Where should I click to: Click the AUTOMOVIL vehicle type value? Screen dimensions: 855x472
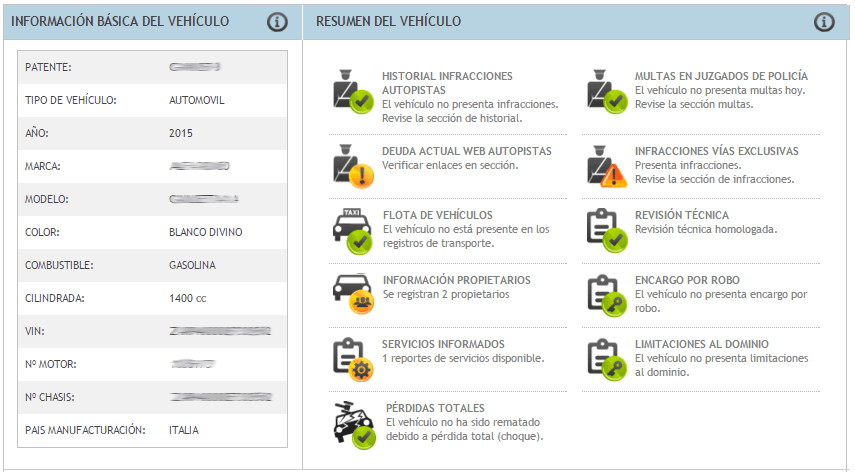(197, 100)
